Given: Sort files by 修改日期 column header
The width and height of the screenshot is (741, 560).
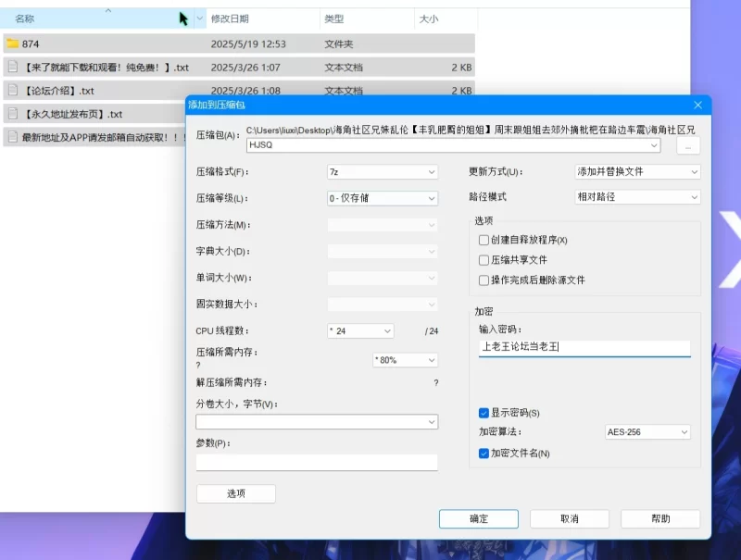Looking at the screenshot, I should pyautogui.click(x=230, y=19).
